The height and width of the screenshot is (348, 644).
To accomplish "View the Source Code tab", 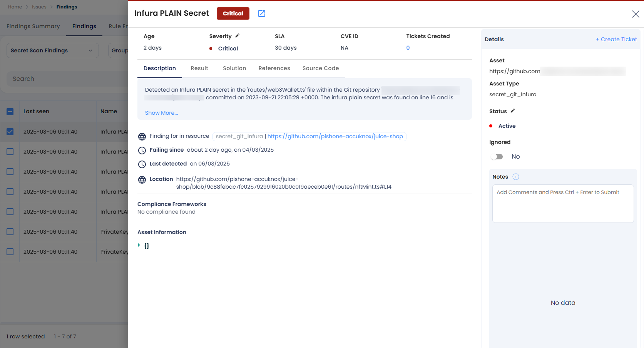I will click(321, 68).
